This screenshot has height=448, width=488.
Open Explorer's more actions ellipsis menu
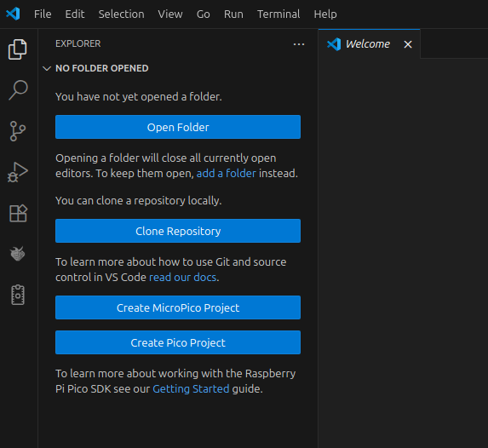[x=299, y=44]
